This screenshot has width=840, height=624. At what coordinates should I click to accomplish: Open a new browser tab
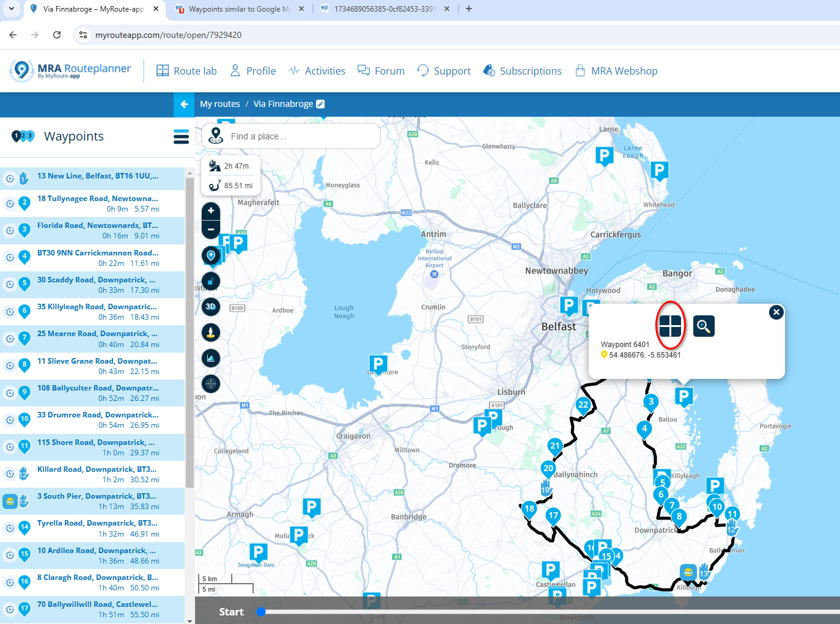click(x=469, y=9)
